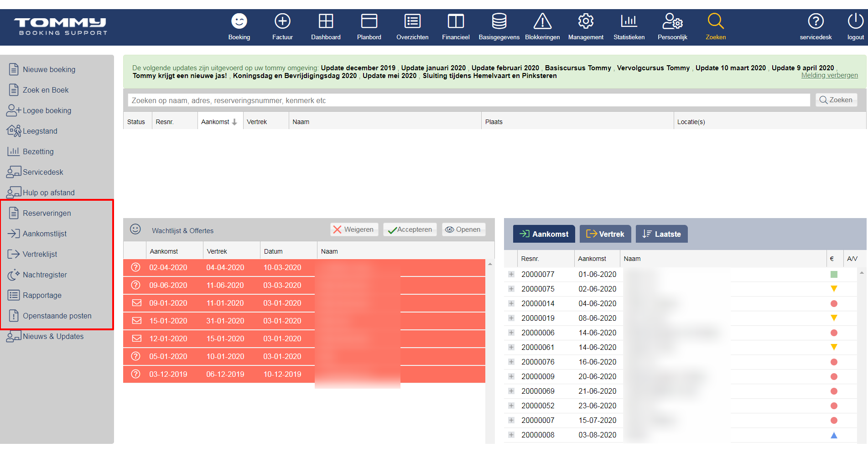Click blue triangle status for 20000008
The height and width of the screenshot is (453, 868).
point(834,435)
